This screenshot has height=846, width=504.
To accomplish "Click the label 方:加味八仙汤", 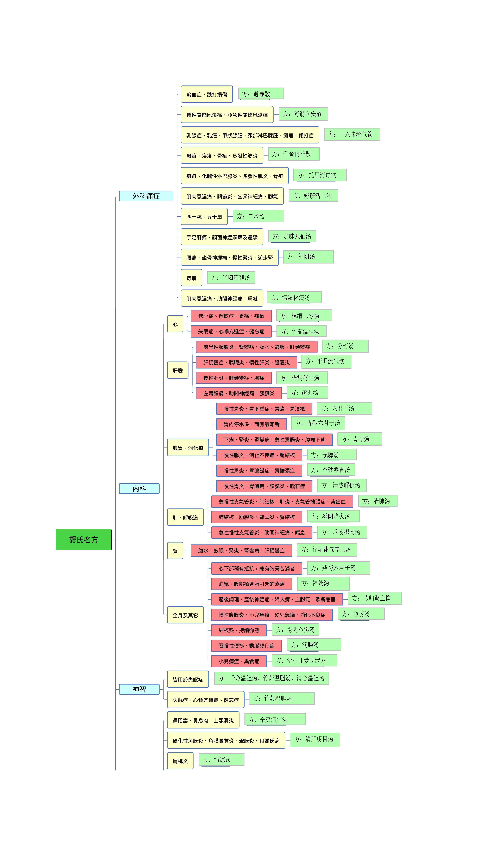I will point(292,236).
